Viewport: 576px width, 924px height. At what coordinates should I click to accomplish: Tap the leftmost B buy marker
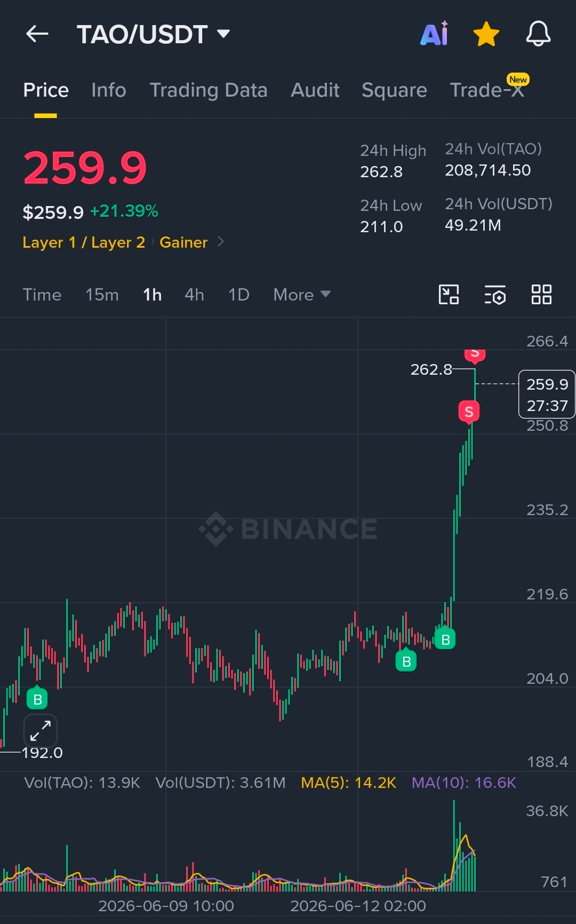click(x=37, y=699)
